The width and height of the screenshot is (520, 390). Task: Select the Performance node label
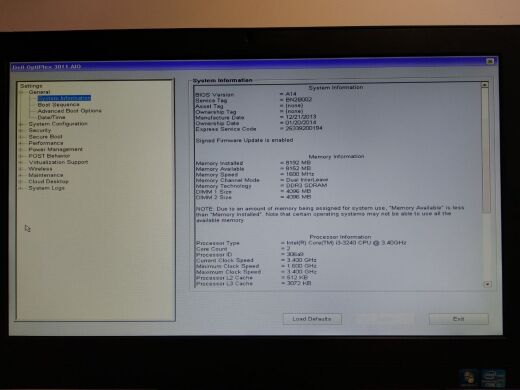[x=46, y=143]
